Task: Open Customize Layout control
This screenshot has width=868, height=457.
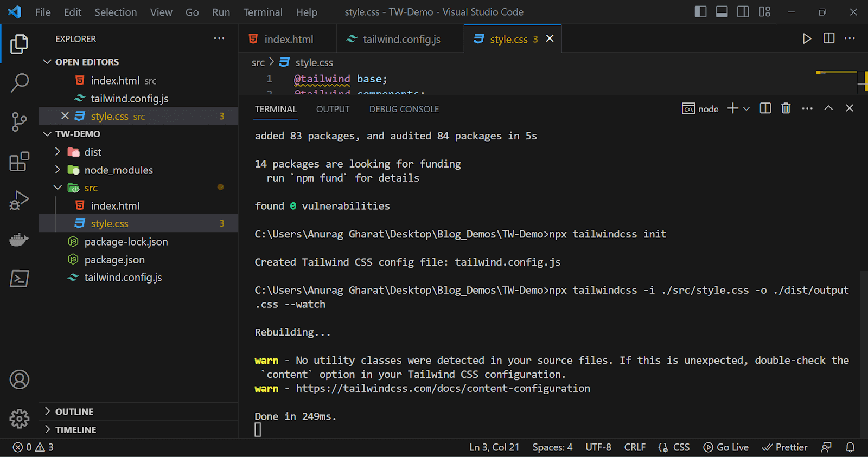Action: coord(764,11)
